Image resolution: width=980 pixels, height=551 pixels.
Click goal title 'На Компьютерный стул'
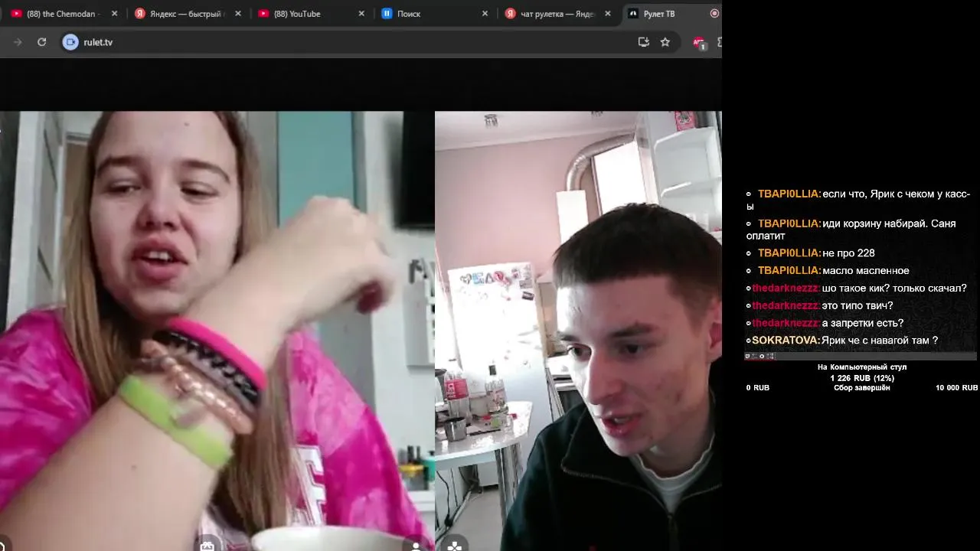862,367
